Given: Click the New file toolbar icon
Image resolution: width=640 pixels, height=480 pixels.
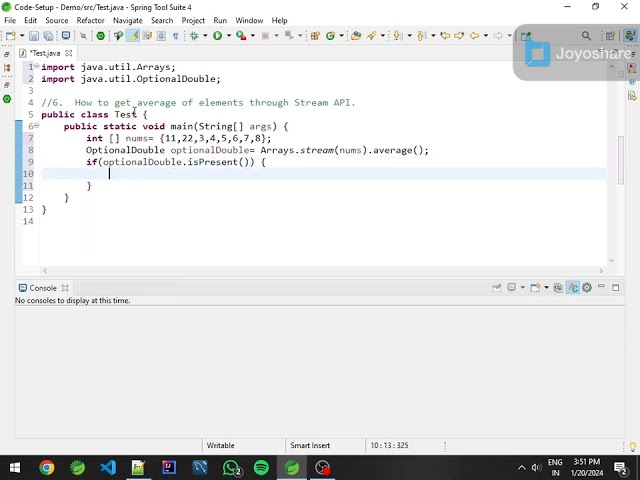Looking at the screenshot, I should click(10, 36).
